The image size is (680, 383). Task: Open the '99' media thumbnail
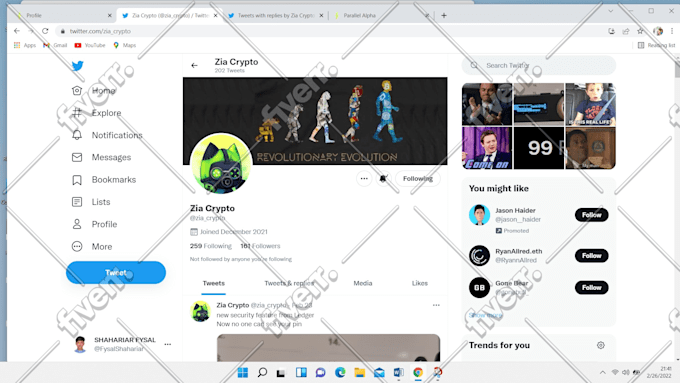[x=539, y=148]
